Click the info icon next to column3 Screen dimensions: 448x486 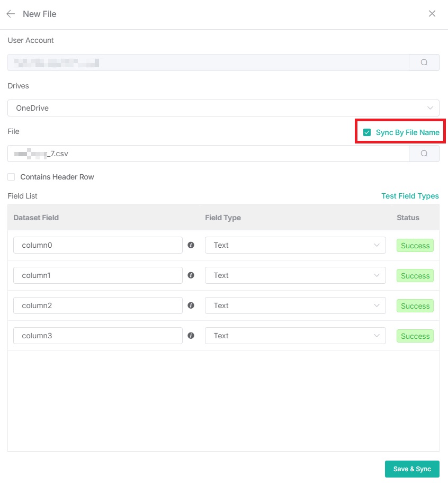191,336
